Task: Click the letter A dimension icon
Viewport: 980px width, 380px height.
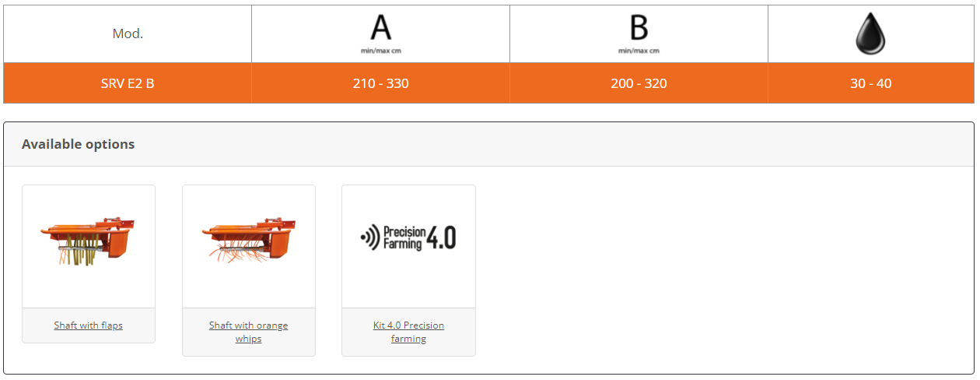Action: coord(380,28)
